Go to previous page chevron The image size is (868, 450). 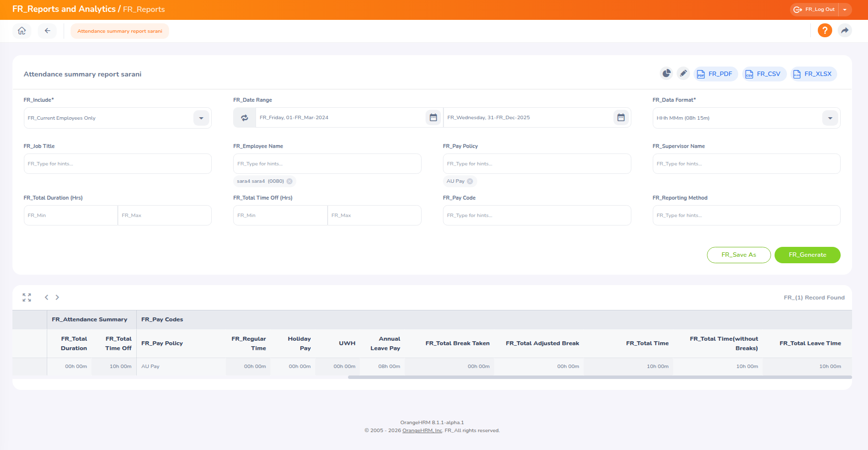46,298
